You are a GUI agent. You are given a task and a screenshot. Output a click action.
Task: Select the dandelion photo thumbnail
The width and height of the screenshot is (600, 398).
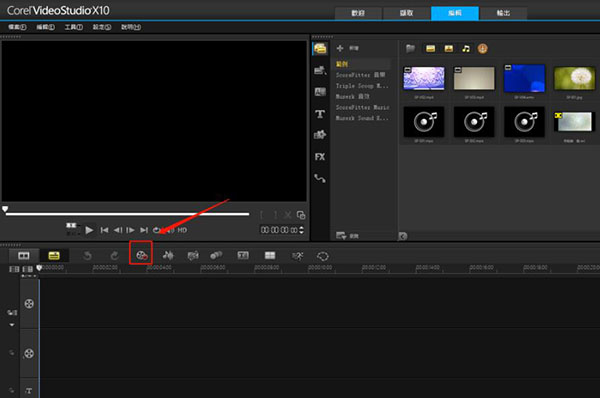pyautogui.click(x=574, y=79)
